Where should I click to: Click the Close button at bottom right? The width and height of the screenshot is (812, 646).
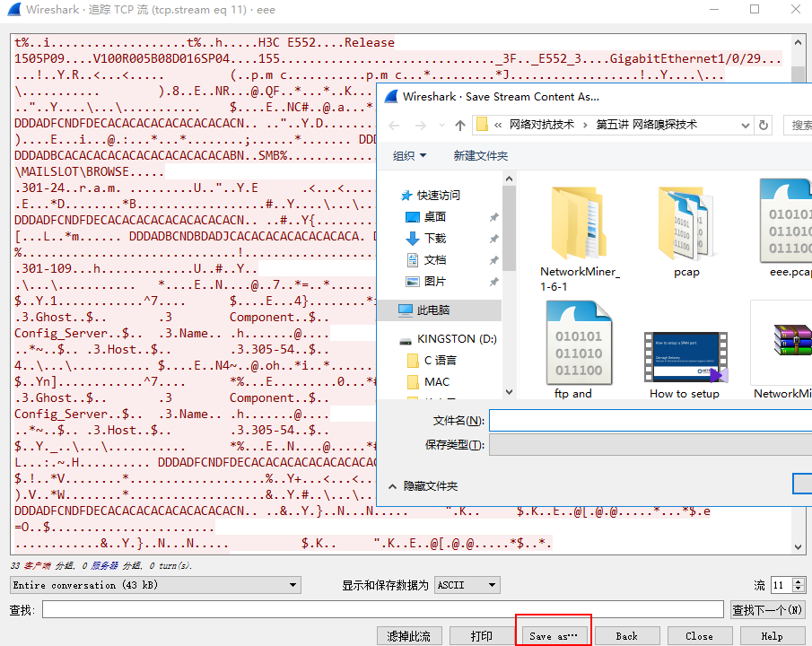(x=699, y=635)
